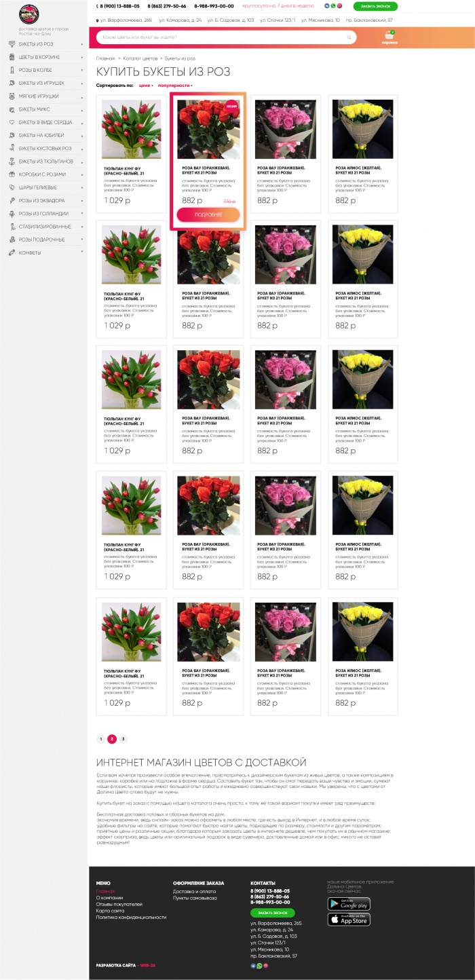
Task: Expand the ШАРЫ ГЕЛИЕВЫЕ submenu arrow
Action: (x=82, y=187)
